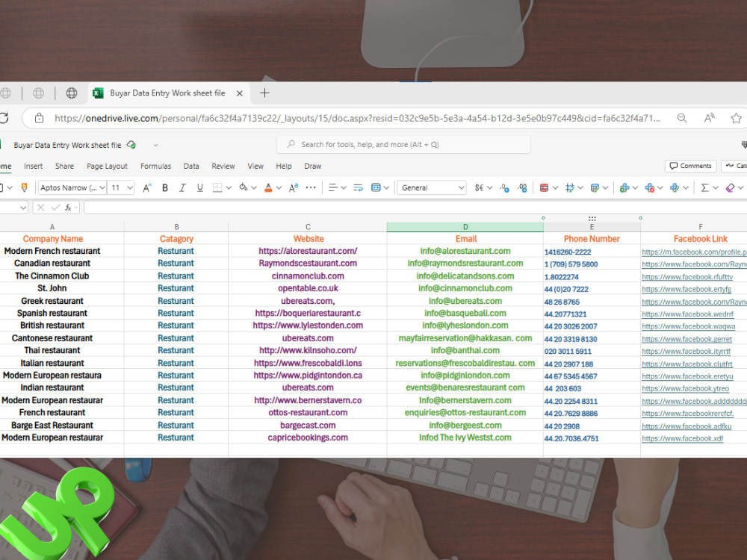Click the browser address bar URL

(x=357, y=118)
